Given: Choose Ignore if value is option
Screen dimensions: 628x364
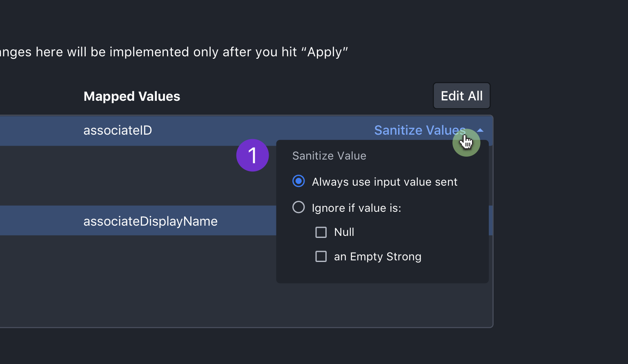Looking at the screenshot, I should point(298,207).
